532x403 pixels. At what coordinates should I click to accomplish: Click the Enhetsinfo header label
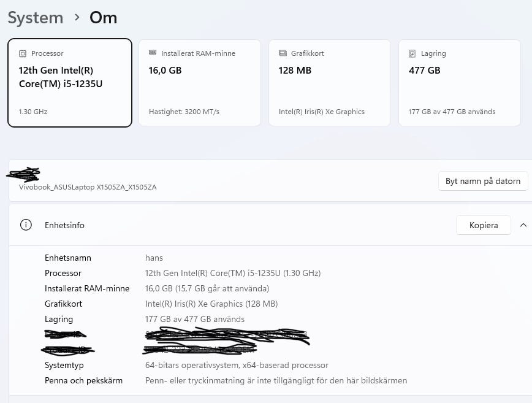click(64, 225)
